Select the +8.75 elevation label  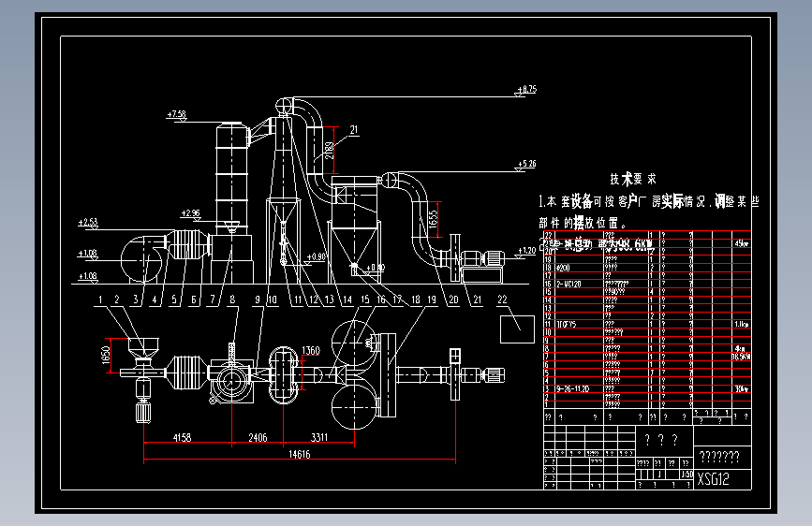coord(527,89)
